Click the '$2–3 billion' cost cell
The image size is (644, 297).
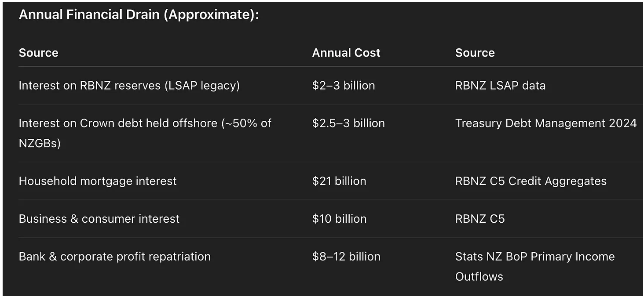tap(343, 85)
